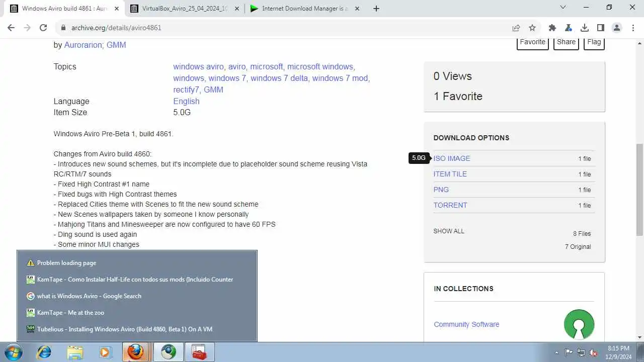The width and height of the screenshot is (644, 362).
Task: Close the VirtualBox_Aviro tab
Action: 236,8
